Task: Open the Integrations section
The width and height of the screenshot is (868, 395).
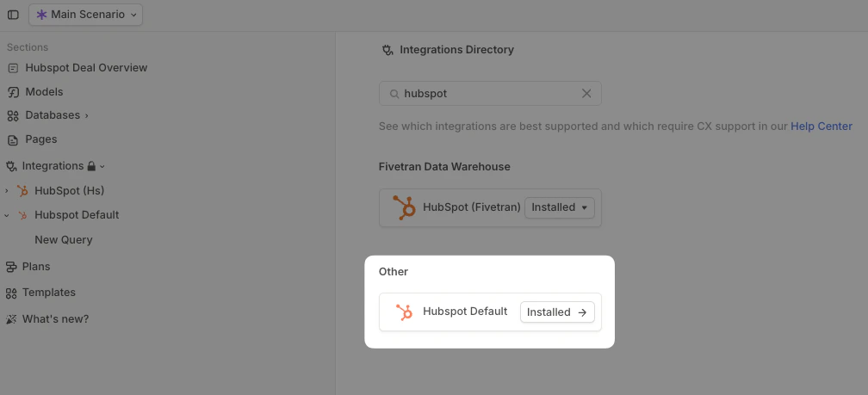Action: click(x=53, y=166)
